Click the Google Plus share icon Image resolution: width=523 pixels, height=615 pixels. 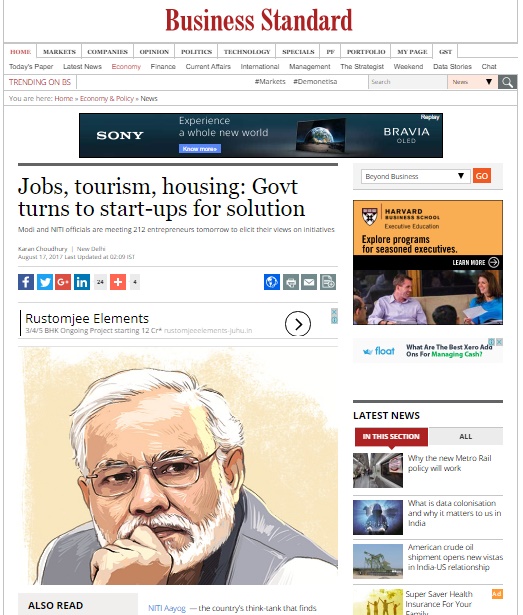[x=63, y=282]
